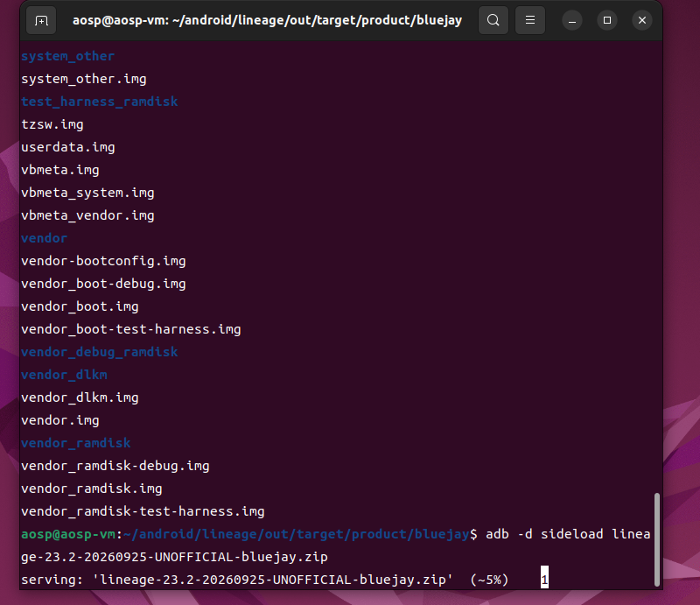Image resolution: width=700 pixels, height=605 pixels.
Task: Minimize the terminal window
Action: click(572, 20)
